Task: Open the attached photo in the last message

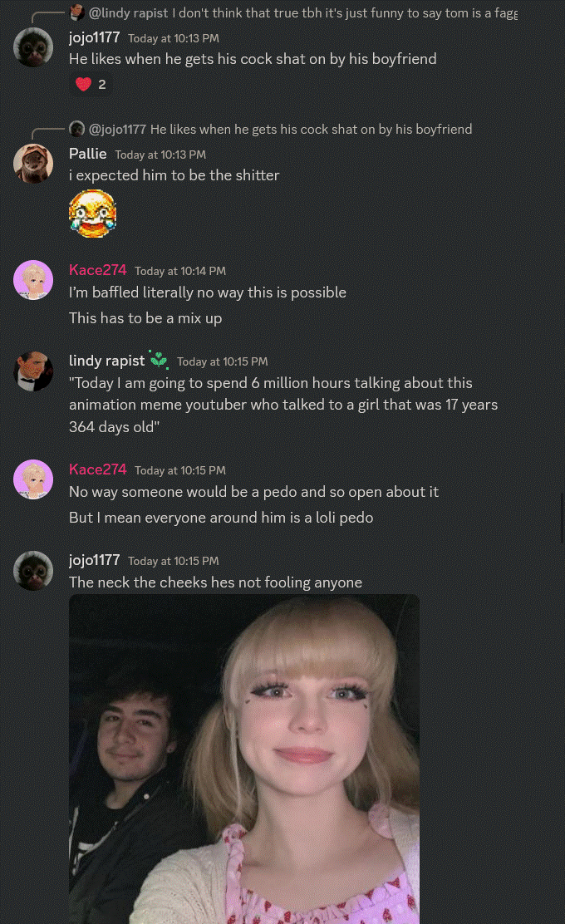Action: coord(244,759)
